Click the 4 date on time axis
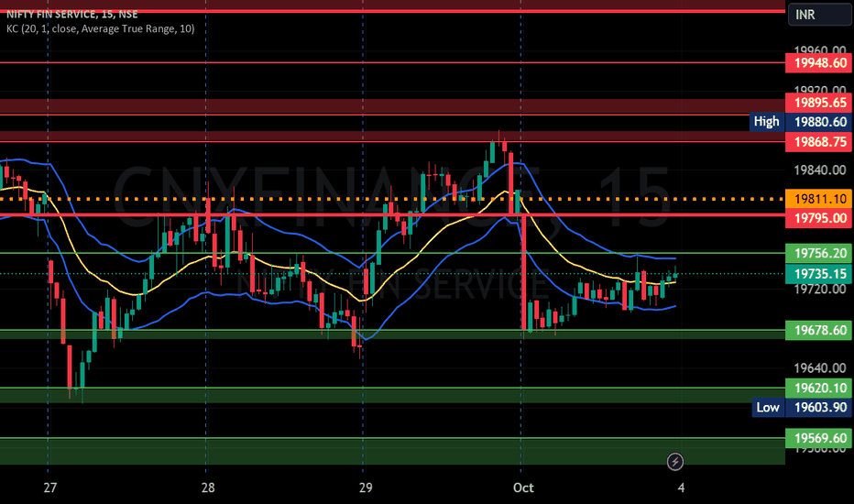The width and height of the screenshot is (854, 504). 681,488
